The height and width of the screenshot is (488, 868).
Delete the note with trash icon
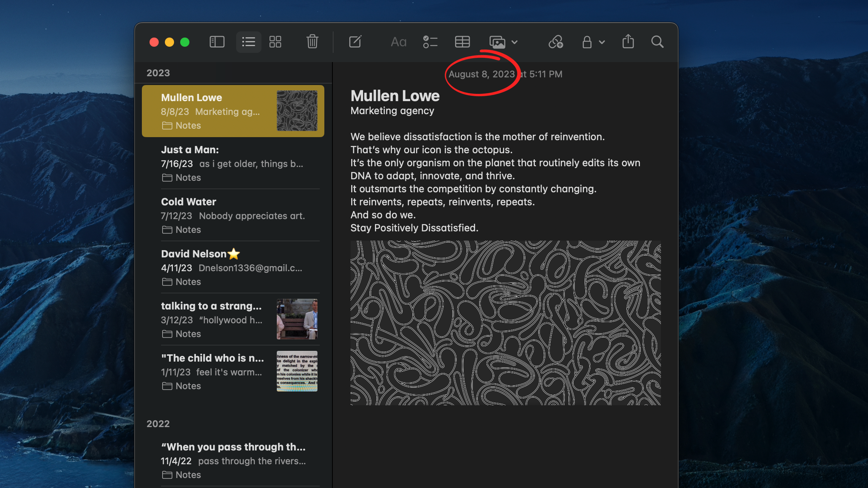[x=312, y=42]
